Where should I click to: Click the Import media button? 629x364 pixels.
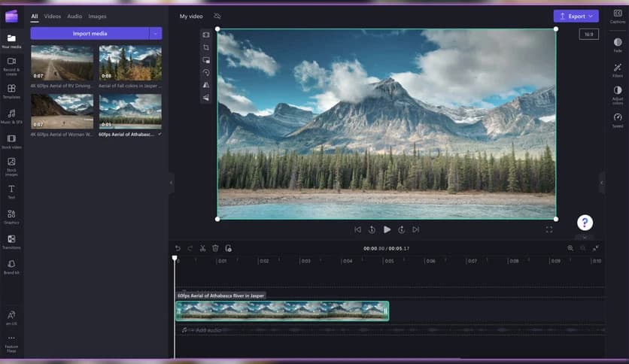coord(90,33)
